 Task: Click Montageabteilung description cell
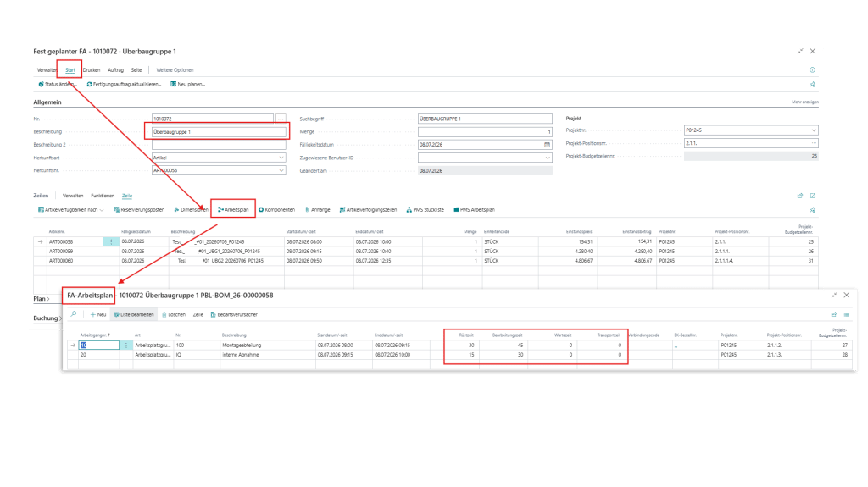click(268, 346)
